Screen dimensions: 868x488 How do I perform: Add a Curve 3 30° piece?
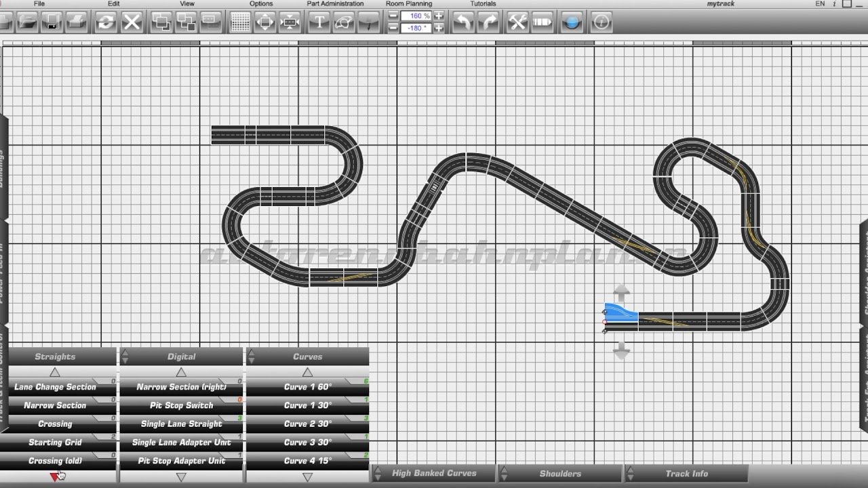tap(308, 442)
